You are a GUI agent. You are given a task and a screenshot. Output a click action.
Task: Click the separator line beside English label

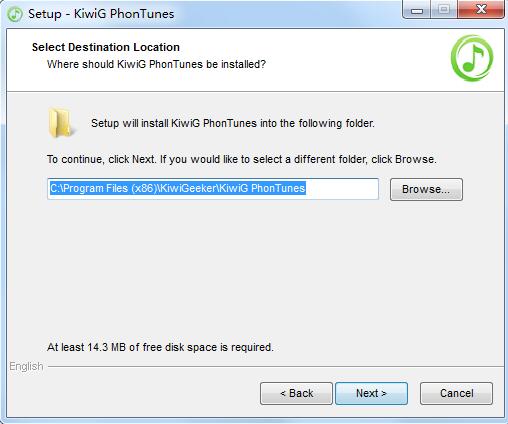(x=276, y=367)
